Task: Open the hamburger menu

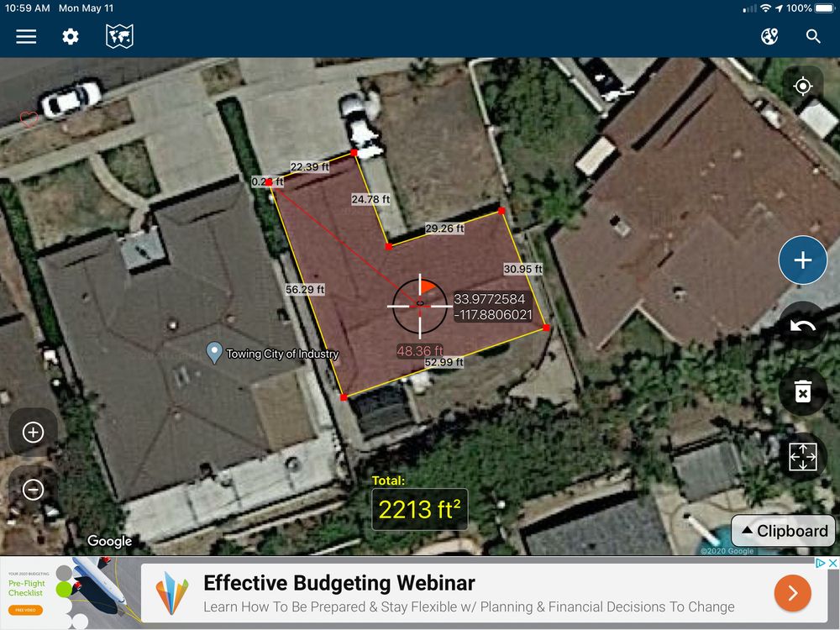Action: [26, 36]
